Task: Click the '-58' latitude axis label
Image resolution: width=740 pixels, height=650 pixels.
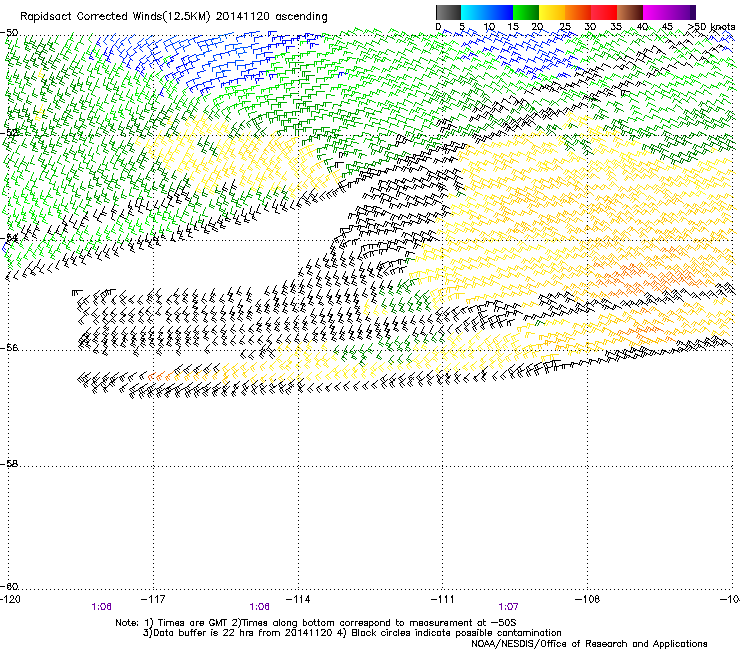Action: (x=9, y=464)
